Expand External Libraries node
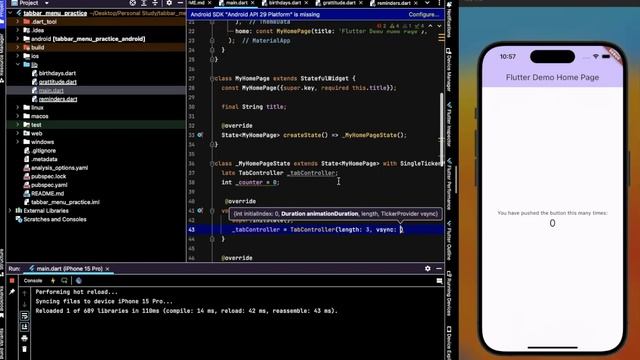Screen dimensions: 640x360 tap(10, 211)
